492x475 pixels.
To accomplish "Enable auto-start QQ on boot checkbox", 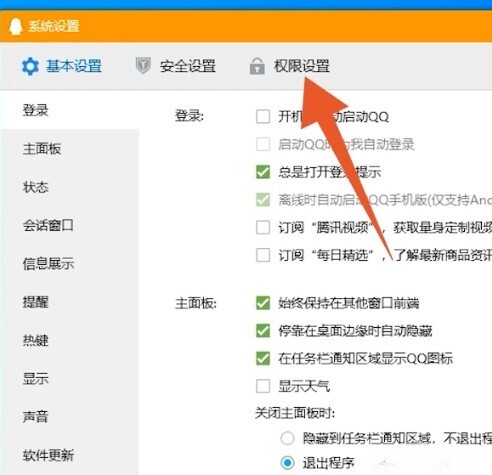I will (x=263, y=117).
